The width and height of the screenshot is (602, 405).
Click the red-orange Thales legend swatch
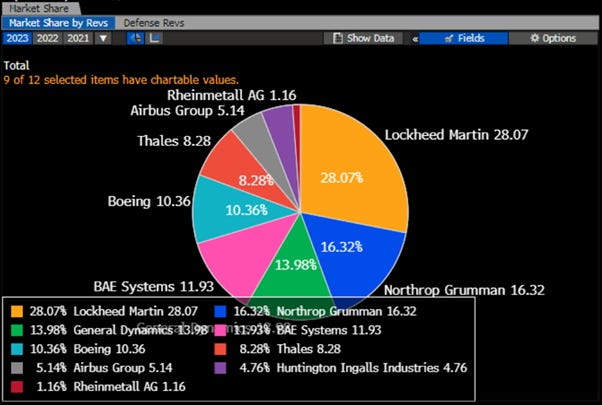coord(220,349)
